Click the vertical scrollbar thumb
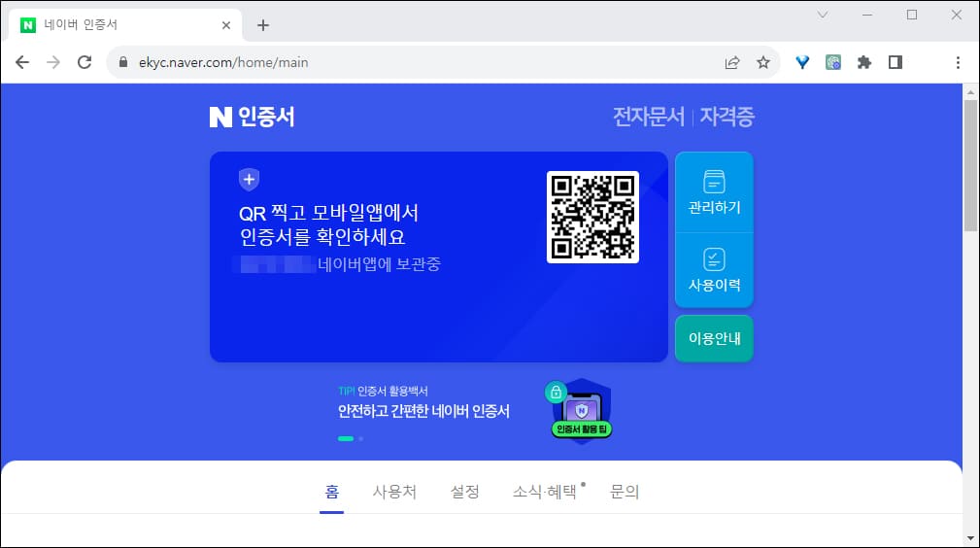Screen dimensions: 980x548 coord(970,165)
